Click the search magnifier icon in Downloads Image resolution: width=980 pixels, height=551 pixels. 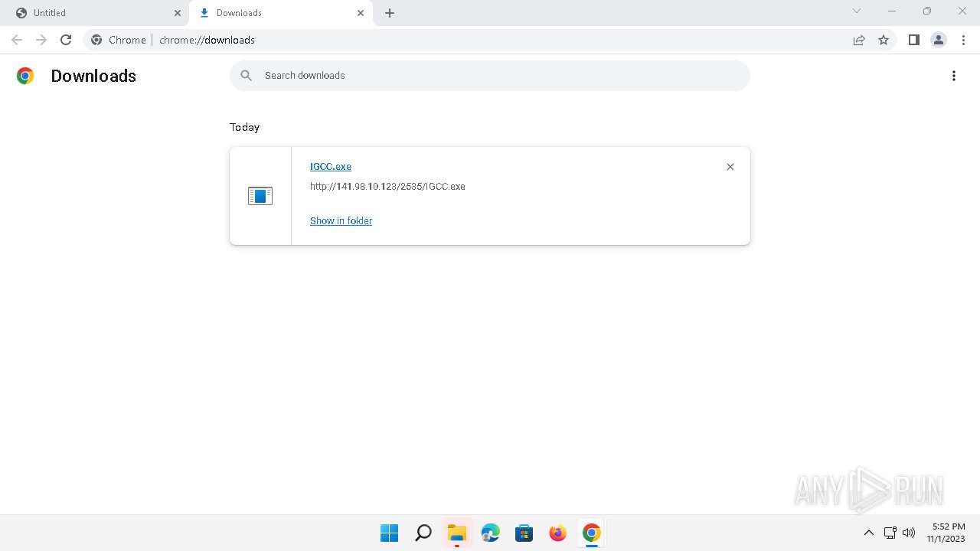(246, 75)
